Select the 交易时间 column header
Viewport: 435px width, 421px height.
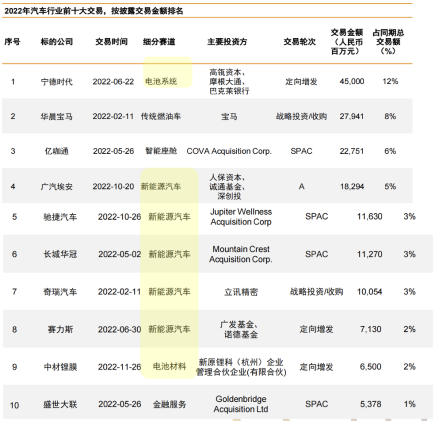[x=111, y=42]
